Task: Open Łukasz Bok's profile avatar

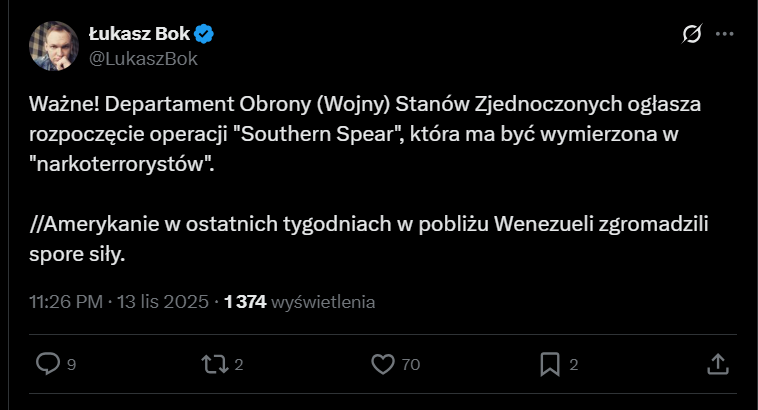Action: 54,46
